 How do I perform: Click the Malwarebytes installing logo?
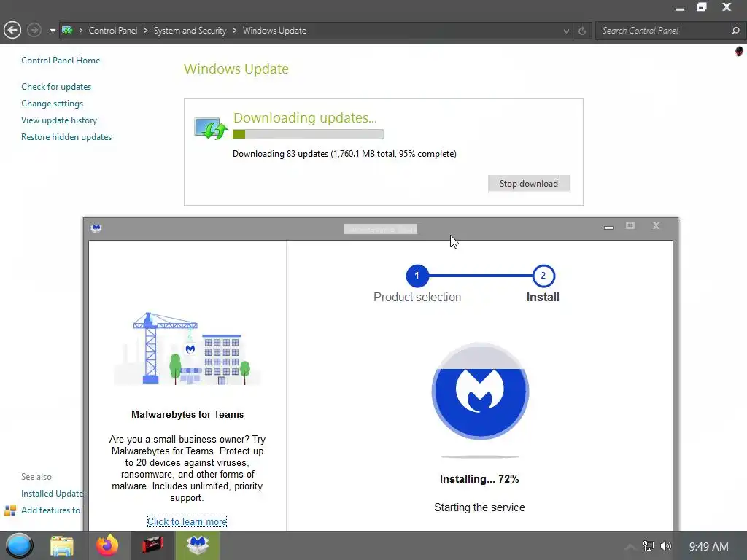480,391
